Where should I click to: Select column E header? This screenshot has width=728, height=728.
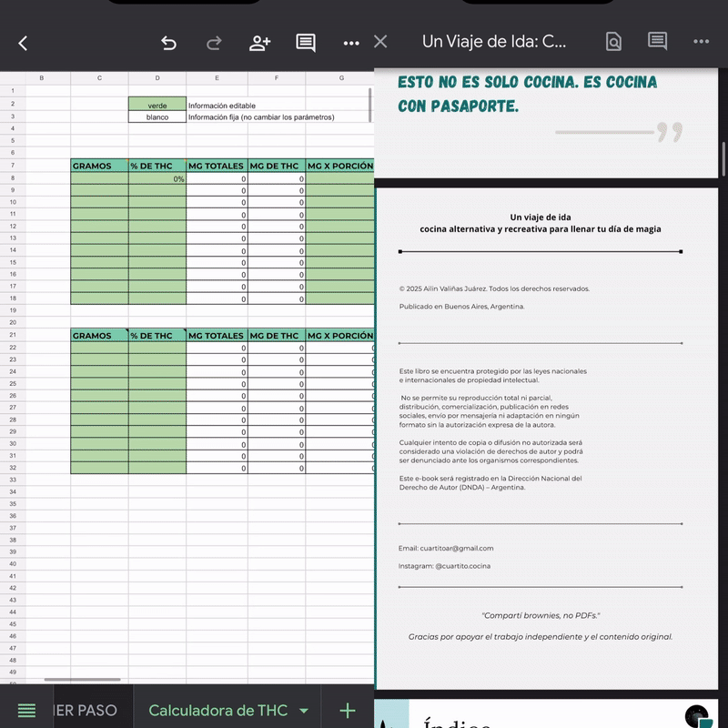(217, 78)
